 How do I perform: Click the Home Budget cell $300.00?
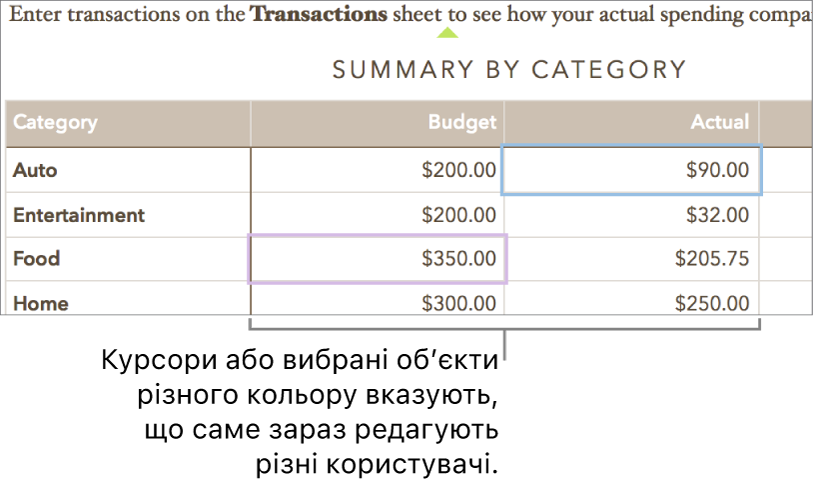378,302
